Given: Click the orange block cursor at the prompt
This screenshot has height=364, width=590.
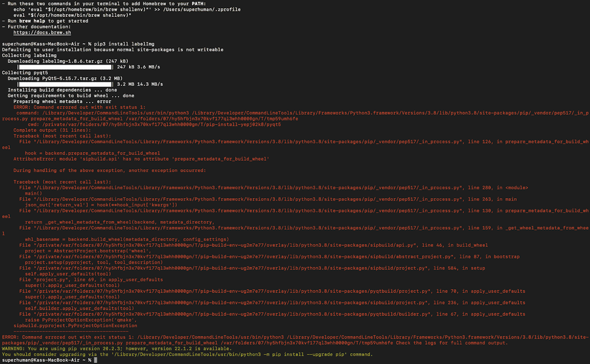Looking at the screenshot, I should pyautogui.click(x=94, y=359).
